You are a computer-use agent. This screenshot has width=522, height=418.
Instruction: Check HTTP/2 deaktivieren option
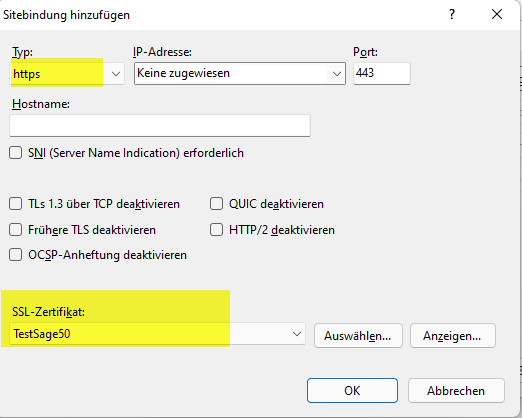216,230
